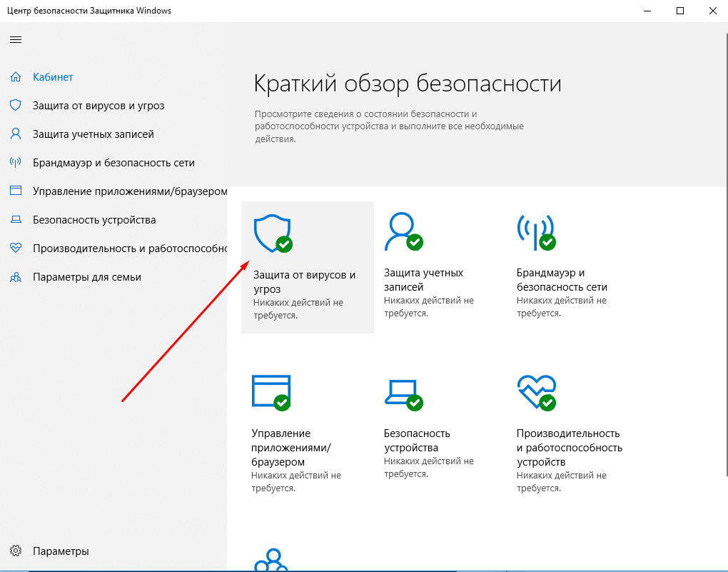Open the hamburger navigation menu

click(16, 39)
